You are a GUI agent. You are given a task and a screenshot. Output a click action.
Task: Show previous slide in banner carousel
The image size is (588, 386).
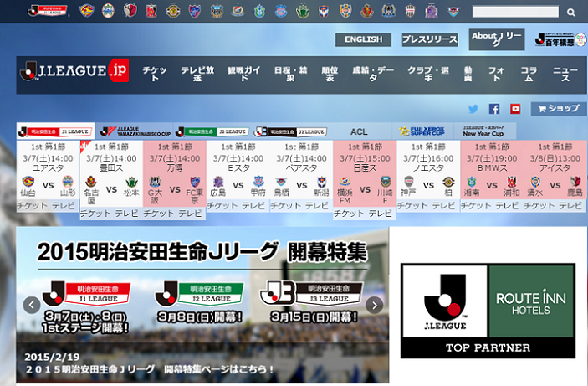[x=32, y=305]
